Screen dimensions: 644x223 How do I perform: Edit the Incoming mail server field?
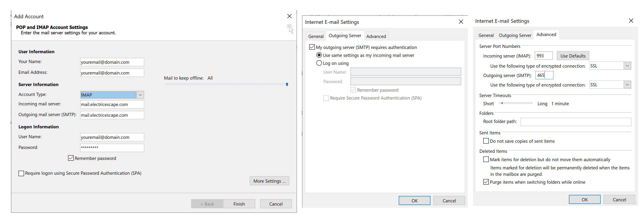click(112, 104)
